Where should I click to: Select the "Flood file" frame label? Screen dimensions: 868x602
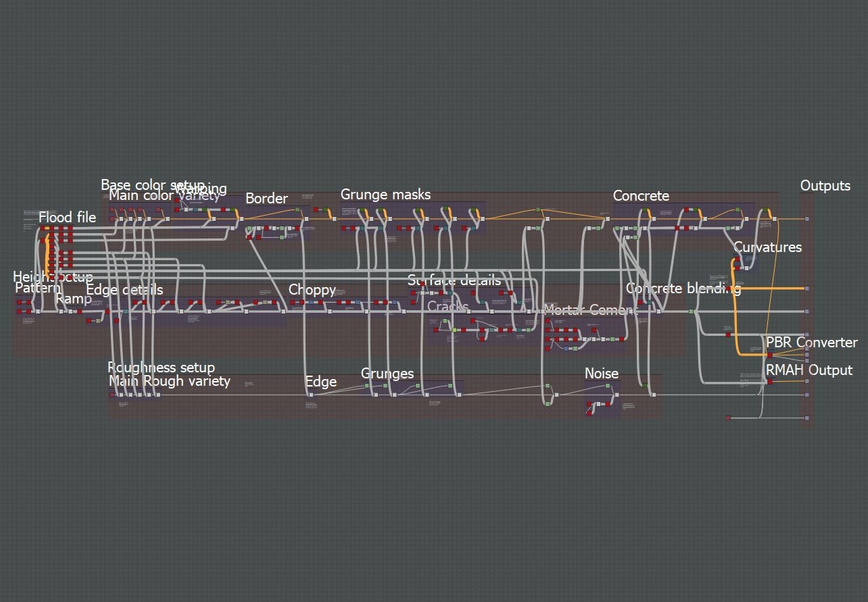pos(67,218)
